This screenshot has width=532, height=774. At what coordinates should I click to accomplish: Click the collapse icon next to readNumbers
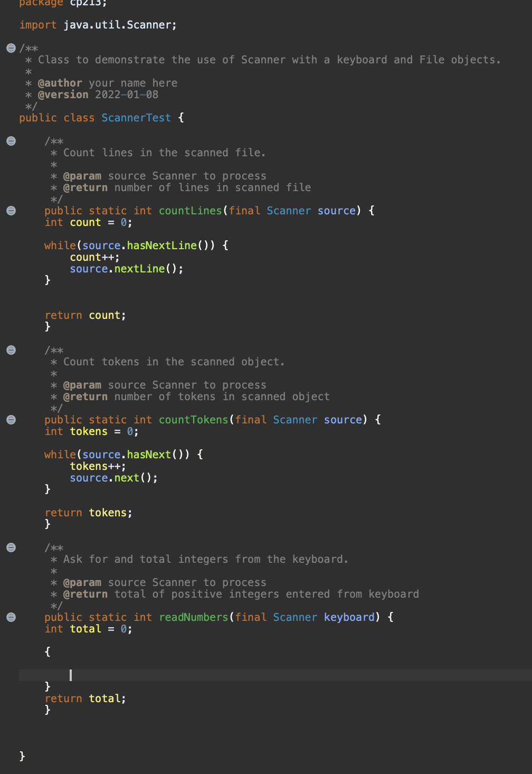[x=11, y=616]
